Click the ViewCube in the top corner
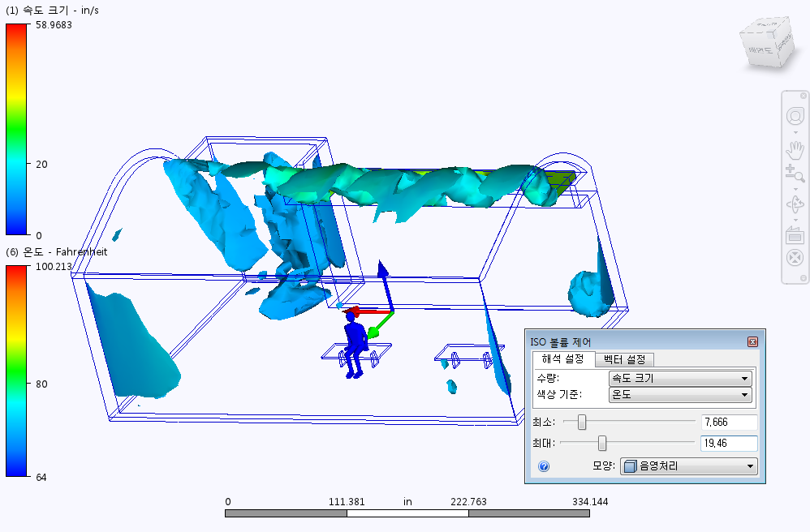The width and height of the screenshot is (810, 532). [766, 43]
